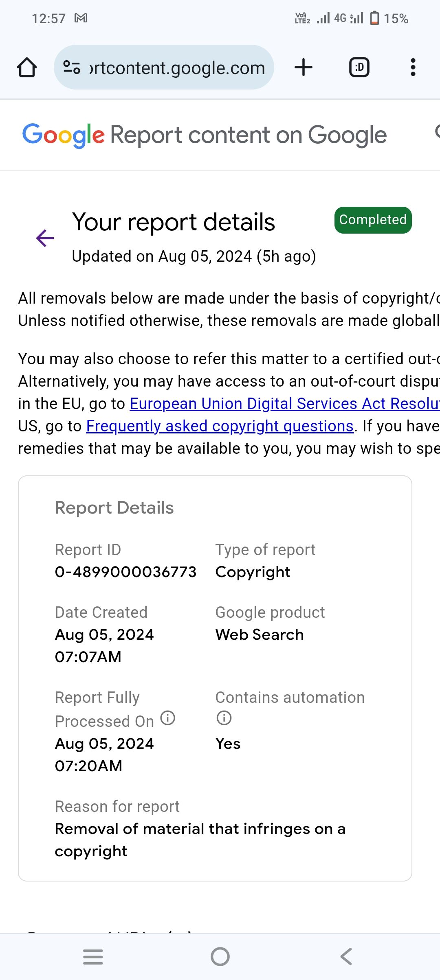The width and height of the screenshot is (440, 980).
Task: Tap the search icon at header edge
Action: pos(437,132)
